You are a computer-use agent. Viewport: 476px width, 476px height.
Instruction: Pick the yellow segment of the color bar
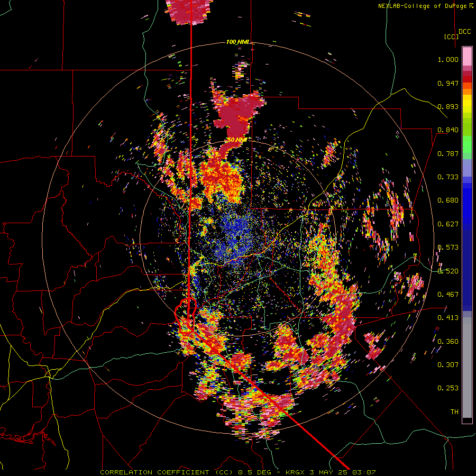[467, 104]
